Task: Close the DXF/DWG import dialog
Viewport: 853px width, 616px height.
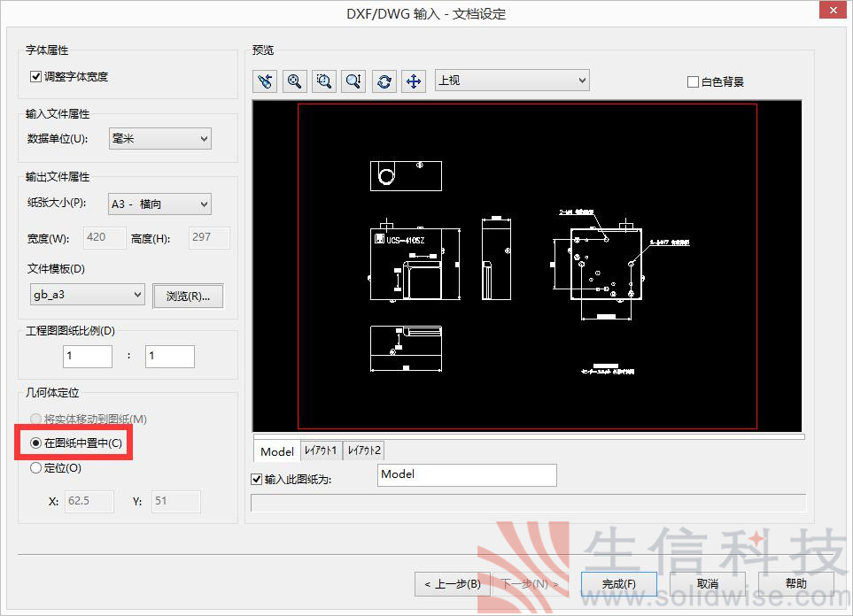Action: 831,11
